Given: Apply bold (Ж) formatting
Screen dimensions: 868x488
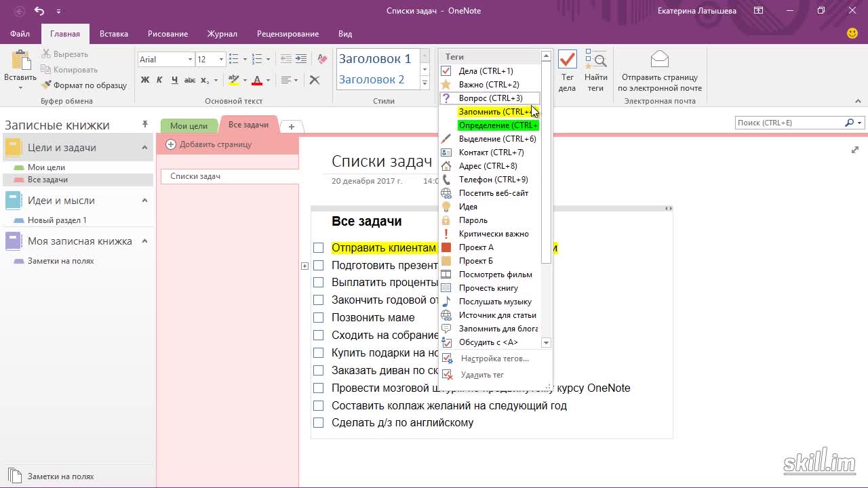Looking at the screenshot, I should [x=144, y=80].
